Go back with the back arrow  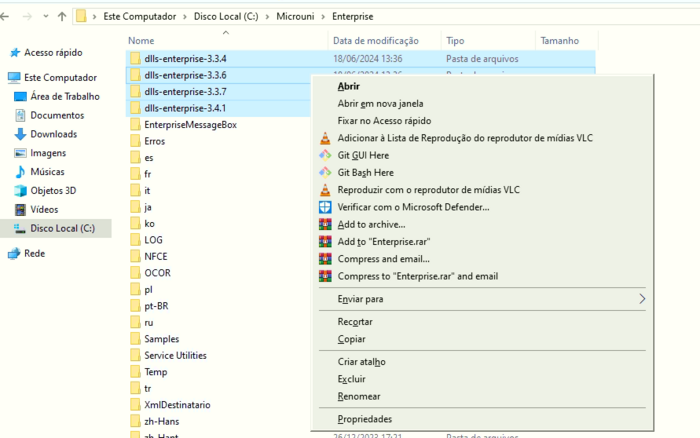point(5,17)
